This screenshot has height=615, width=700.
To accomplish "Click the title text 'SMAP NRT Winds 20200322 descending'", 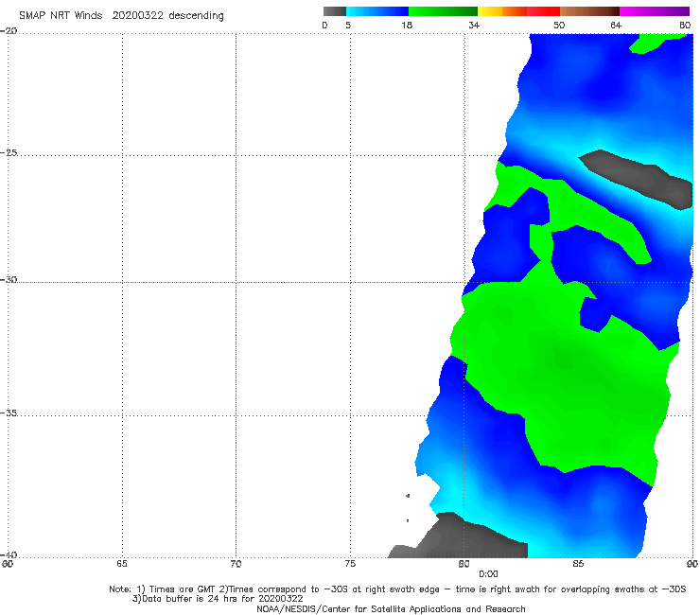I will tap(121, 15).
